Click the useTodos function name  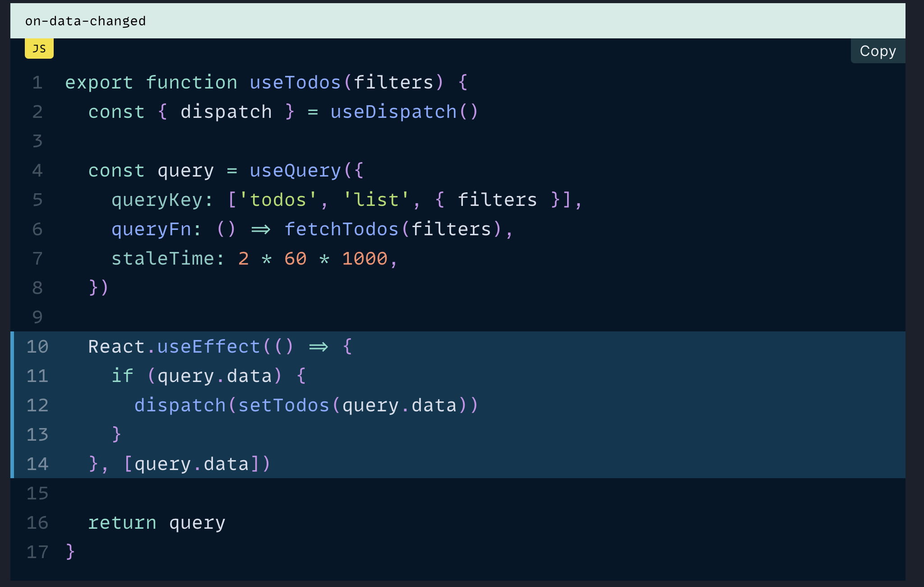295,83
